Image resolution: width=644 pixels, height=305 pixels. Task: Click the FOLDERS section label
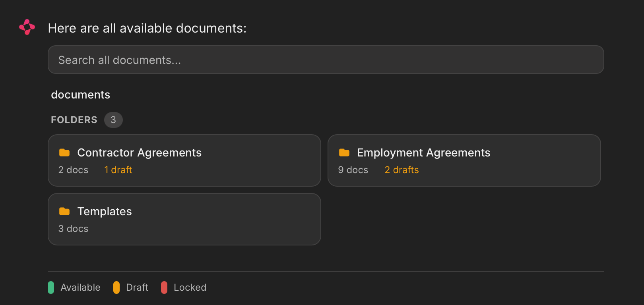click(74, 120)
